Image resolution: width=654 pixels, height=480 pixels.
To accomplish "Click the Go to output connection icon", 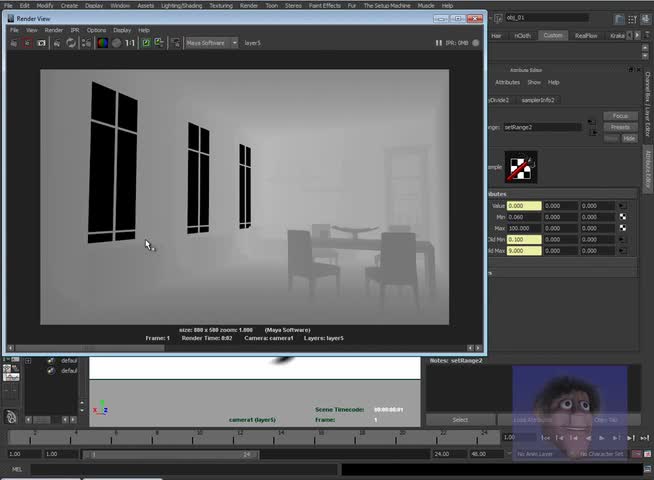I will click(594, 132).
